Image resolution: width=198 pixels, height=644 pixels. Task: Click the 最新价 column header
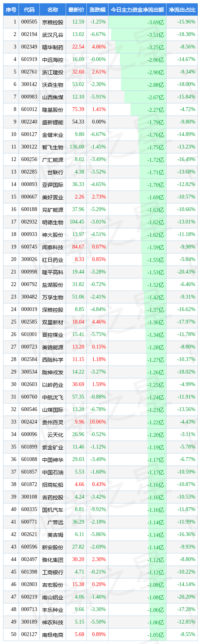[x=76, y=9]
